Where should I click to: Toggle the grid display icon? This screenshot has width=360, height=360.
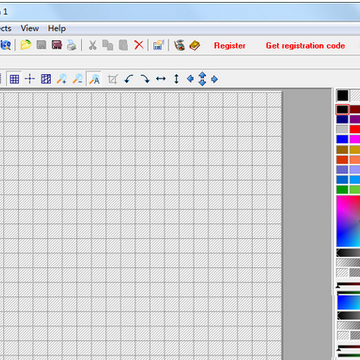[14, 79]
